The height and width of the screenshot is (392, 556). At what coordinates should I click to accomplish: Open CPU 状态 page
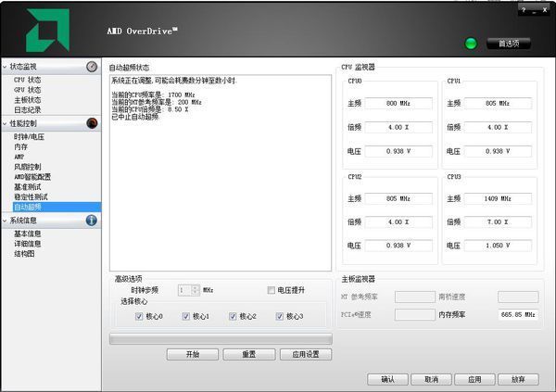click(27, 80)
